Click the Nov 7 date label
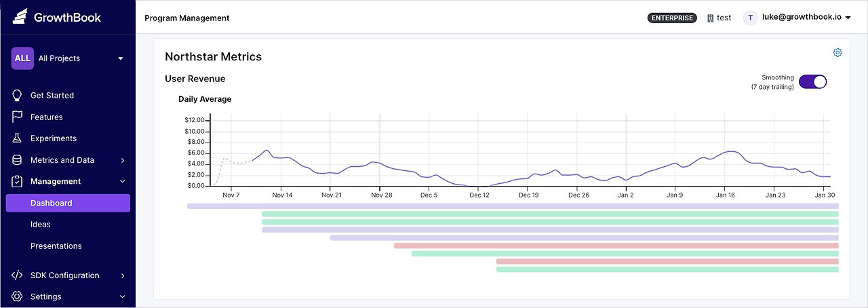868x308 pixels. pos(231,195)
